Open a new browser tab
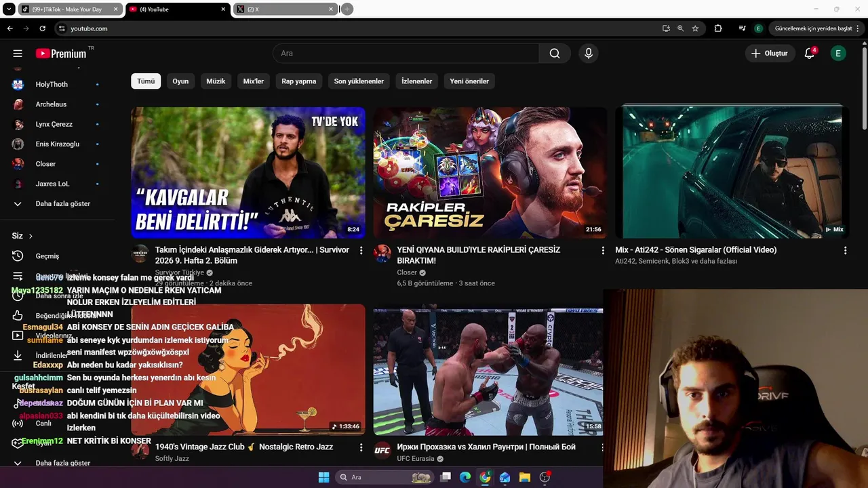Viewport: 868px width, 488px height. 347,9
